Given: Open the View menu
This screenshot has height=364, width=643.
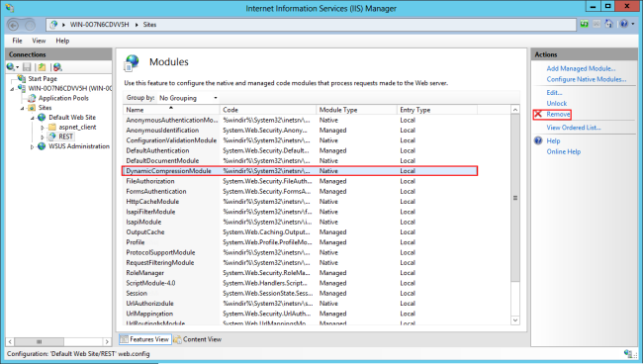Looking at the screenshot, I should (39, 41).
